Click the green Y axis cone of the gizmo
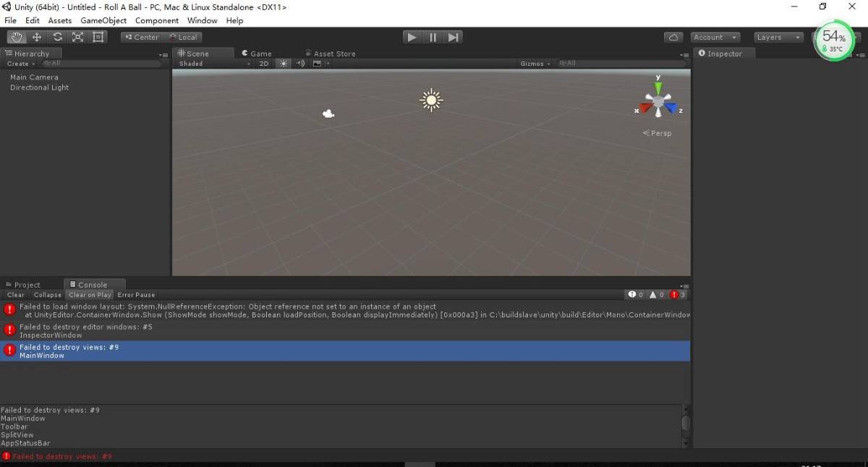The width and height of the screenshot is (868, 467). point(658,87)
